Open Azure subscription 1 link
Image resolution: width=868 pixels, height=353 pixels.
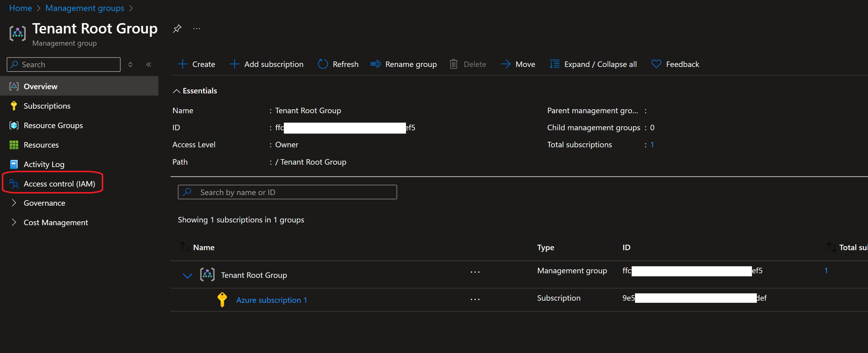click(271, 300)
